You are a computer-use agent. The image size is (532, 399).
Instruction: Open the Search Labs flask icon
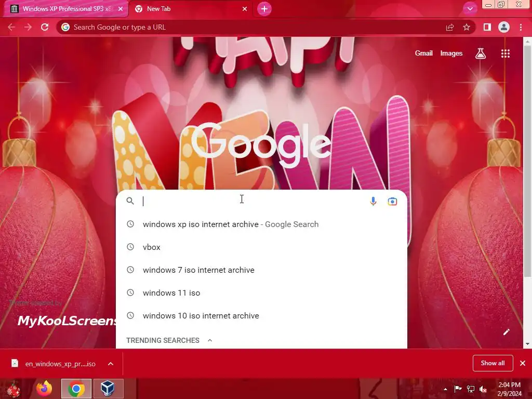pos(481,54)
